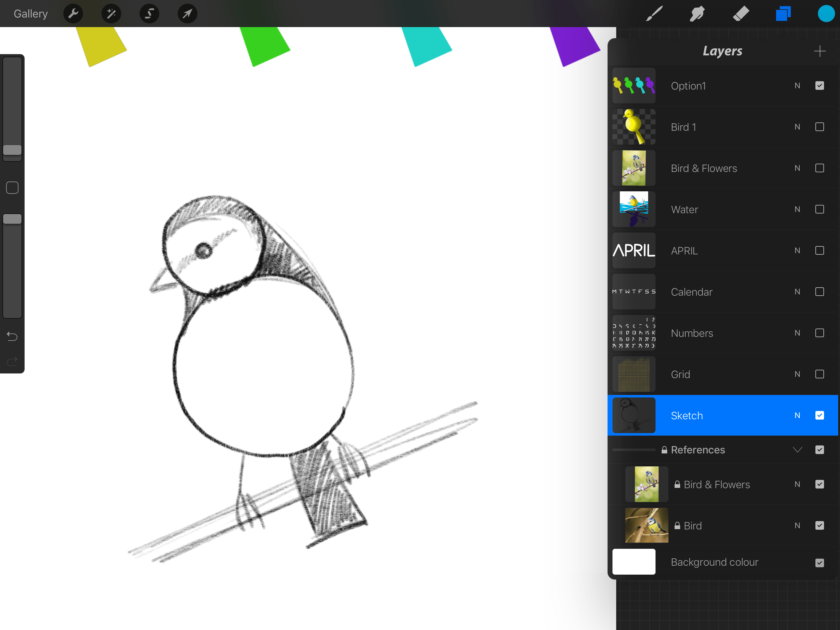Activate the Selection tool
Screen dimensions: 840x630
click(x=149, y=14)
